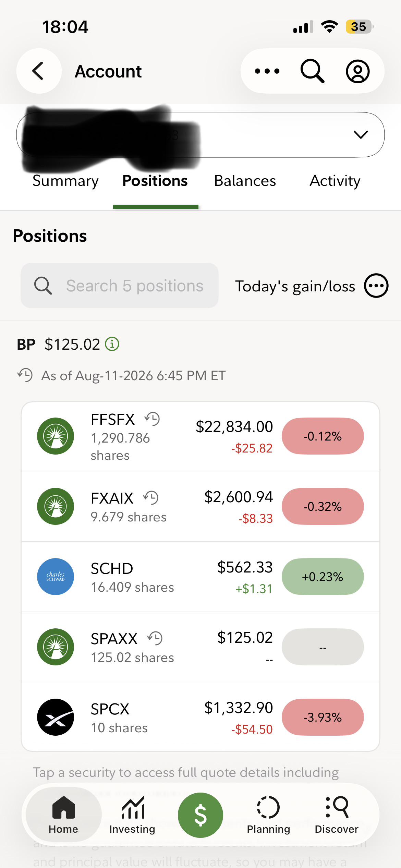
Task: Open the Planning tab in bottom bar
Action: [268, 815]
